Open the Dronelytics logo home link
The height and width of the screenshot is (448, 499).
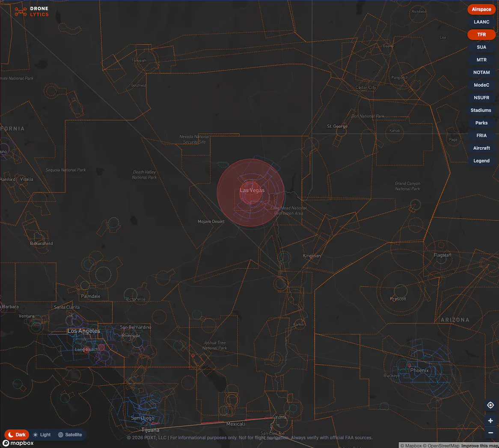pos(32,12)
